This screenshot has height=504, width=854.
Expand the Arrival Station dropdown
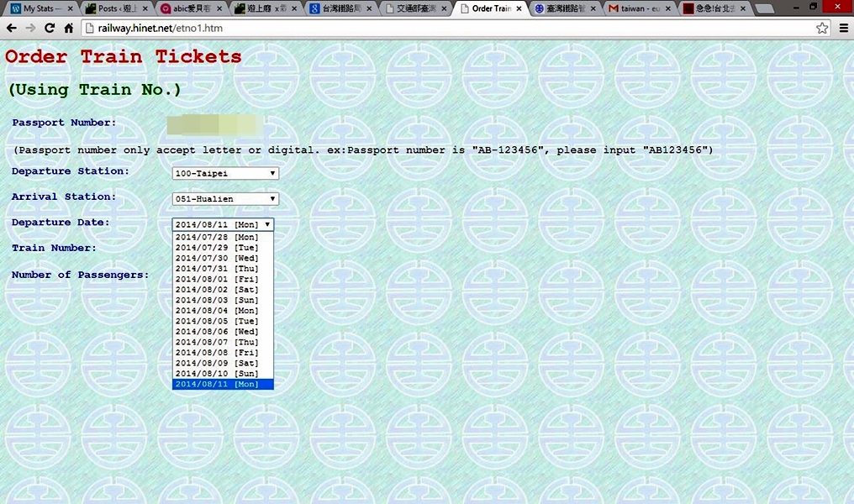pyautogui.click(x=225, y=199)
